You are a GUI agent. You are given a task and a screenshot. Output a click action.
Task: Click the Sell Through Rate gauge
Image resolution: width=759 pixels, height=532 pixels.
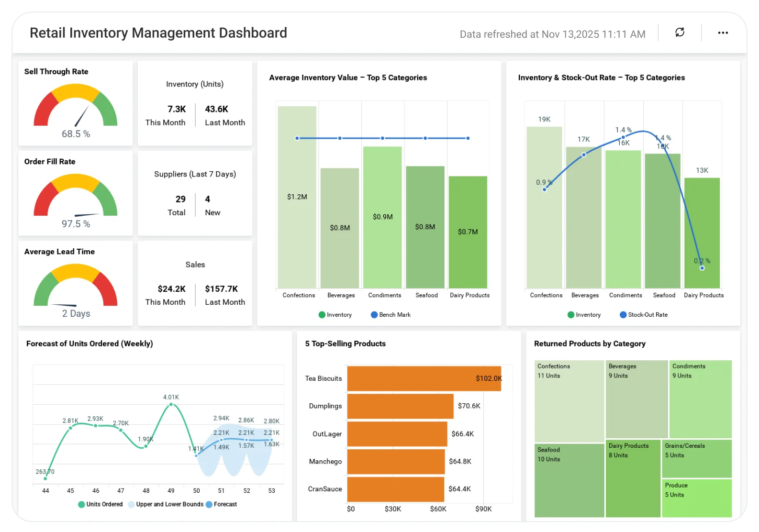point(76,105)
